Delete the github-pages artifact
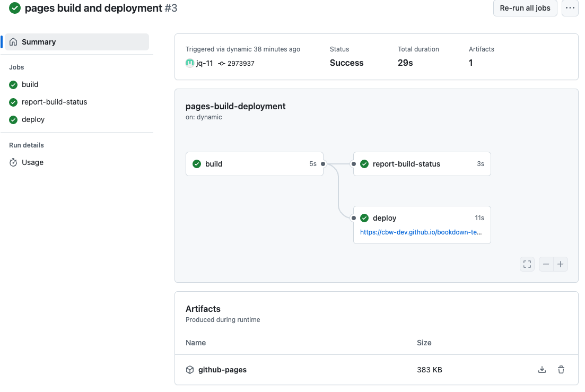 (x=561, y=369)
